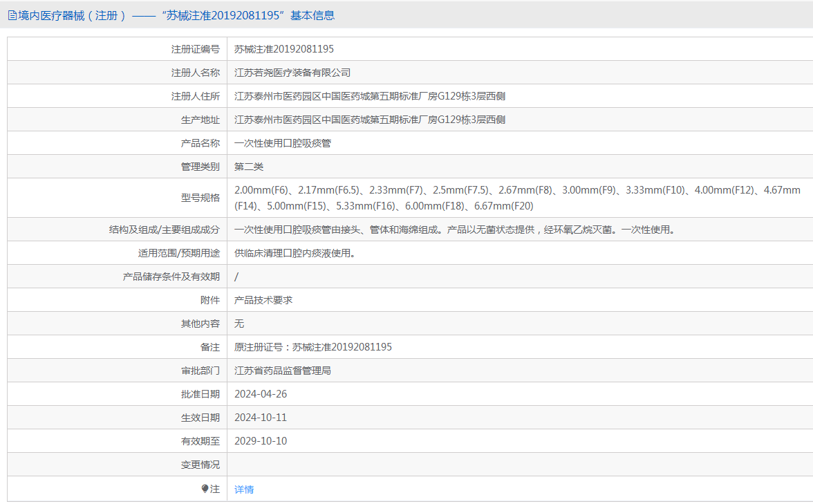Click the structure description mentioning 环氧乙烷灭菌
This screenshot has height=504, width=813.
tap(456, 230)
